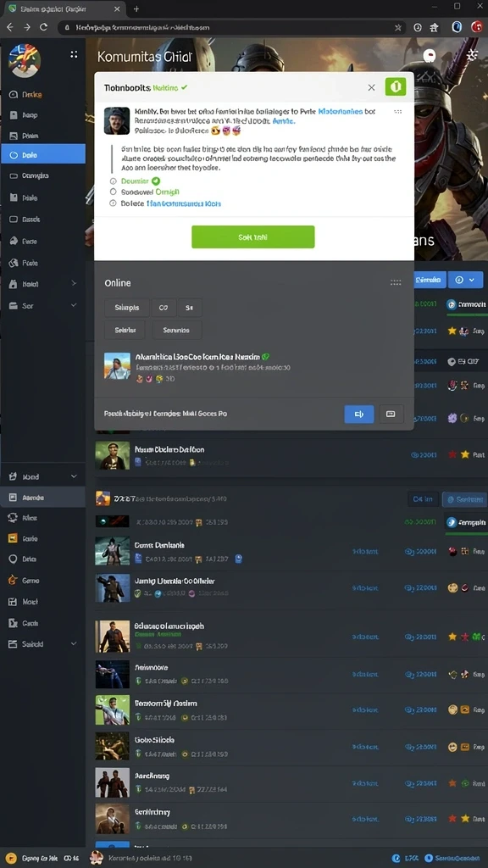Screen dimensions: 488x868
Task: Open the four-dot grid icon beside sidebar avatar
Action: 74,54
